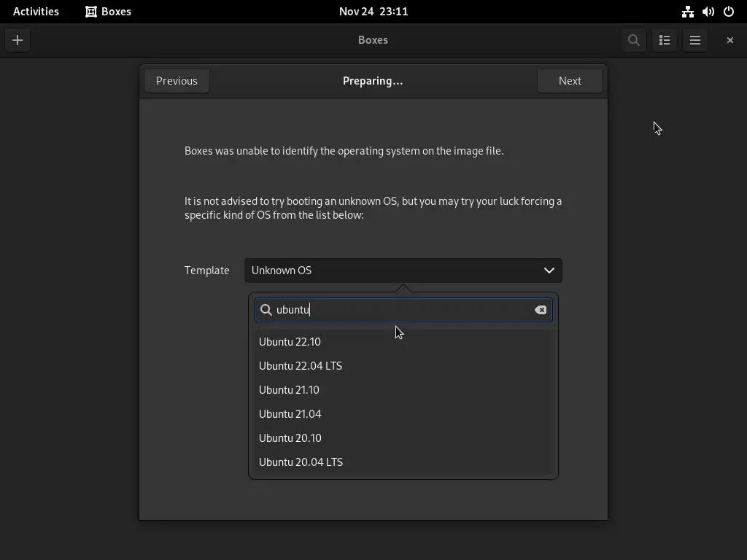Open the Boxes app menu
This screenshot has width=747, height=560.
coord(108,12)
